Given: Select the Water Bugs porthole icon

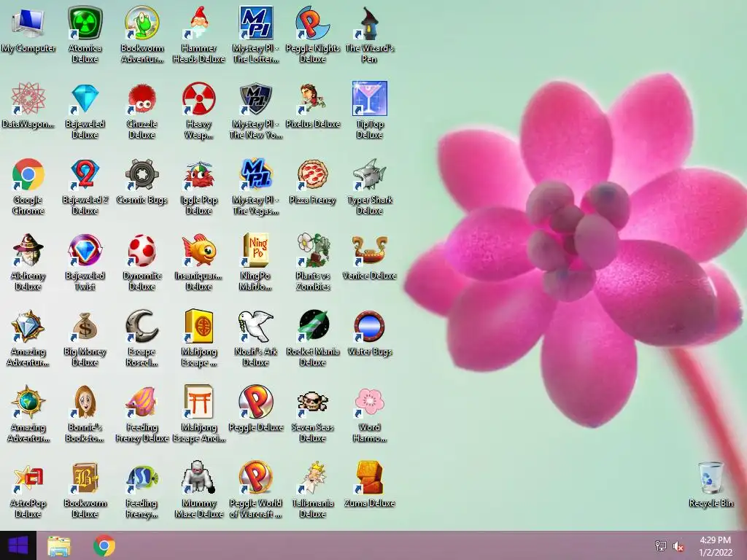Looking at the screenshot, I should 370,326.
